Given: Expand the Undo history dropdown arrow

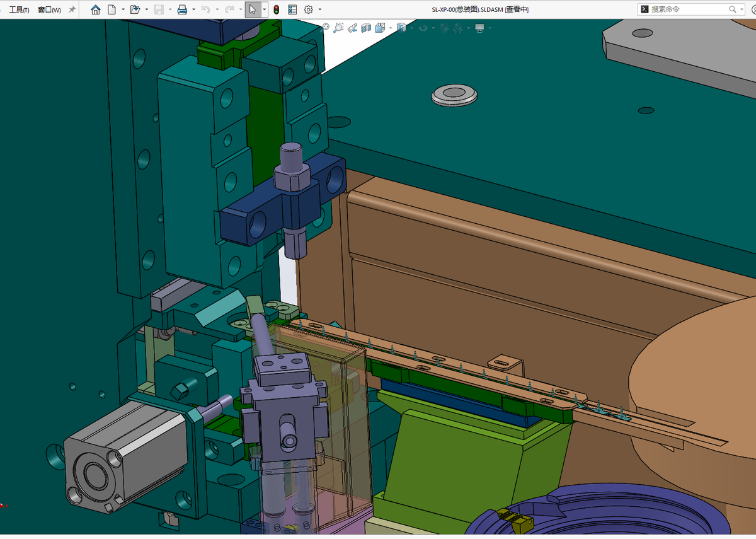Looking at the screenshot, I should coord(217,9).
